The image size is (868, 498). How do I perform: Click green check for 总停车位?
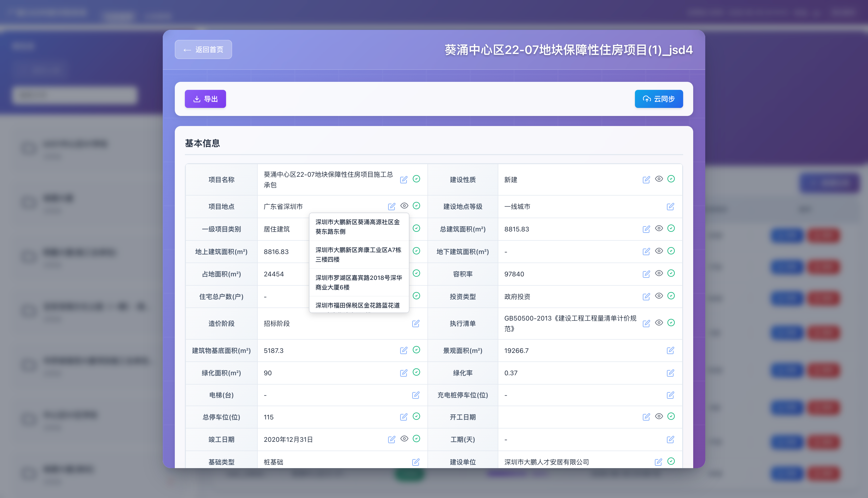416,416
